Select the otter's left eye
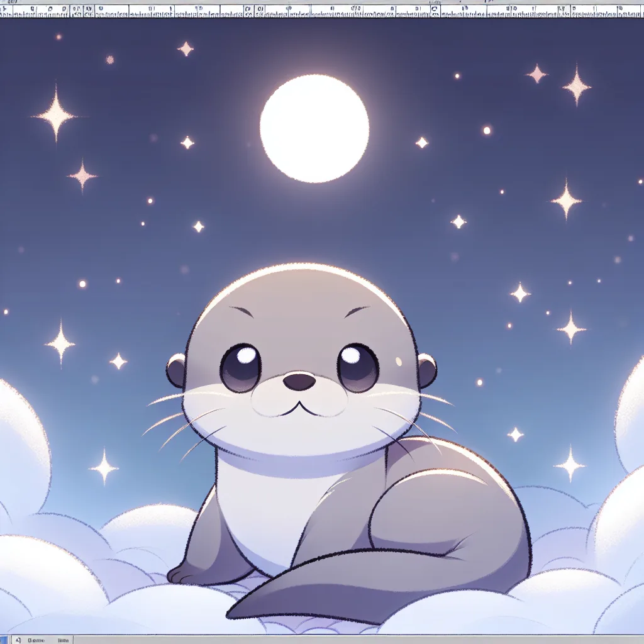This screenshot has height=644, width=644. click(x=241, y=366)
